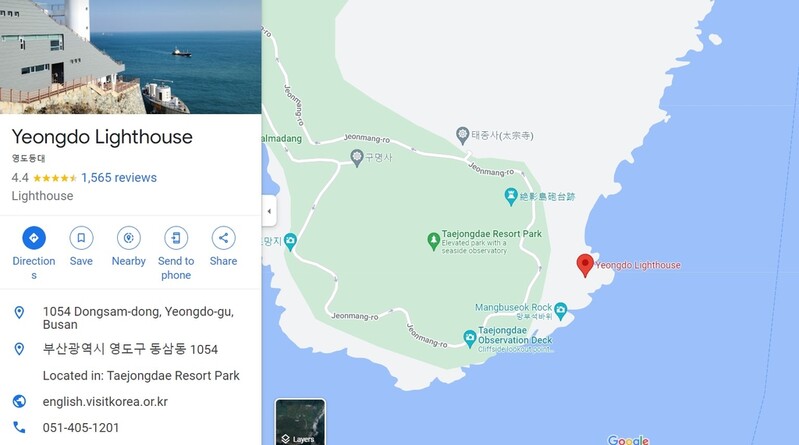This screenshot has width=799, height=445.
Task: Collapse the side panel arrow
Action: click(x=269, y=211)
